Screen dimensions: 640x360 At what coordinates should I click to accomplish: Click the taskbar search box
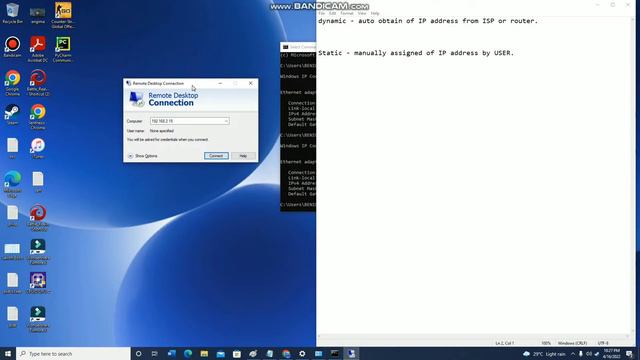click(73, 353)
